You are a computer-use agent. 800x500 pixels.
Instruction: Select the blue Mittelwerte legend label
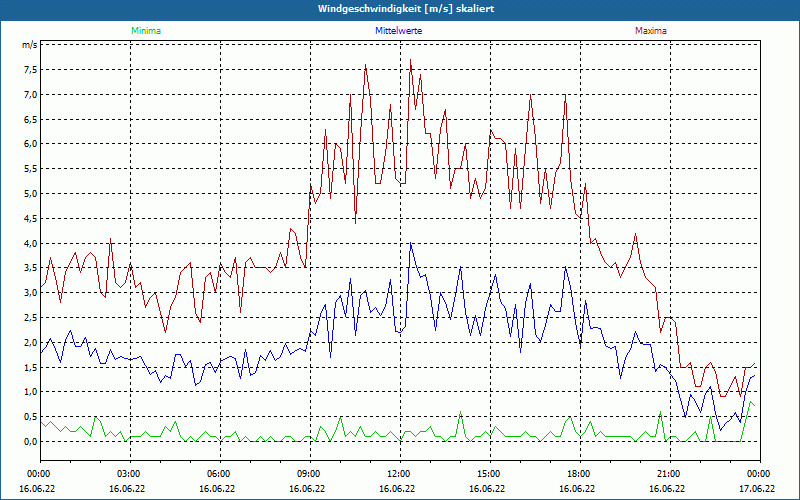398,31
